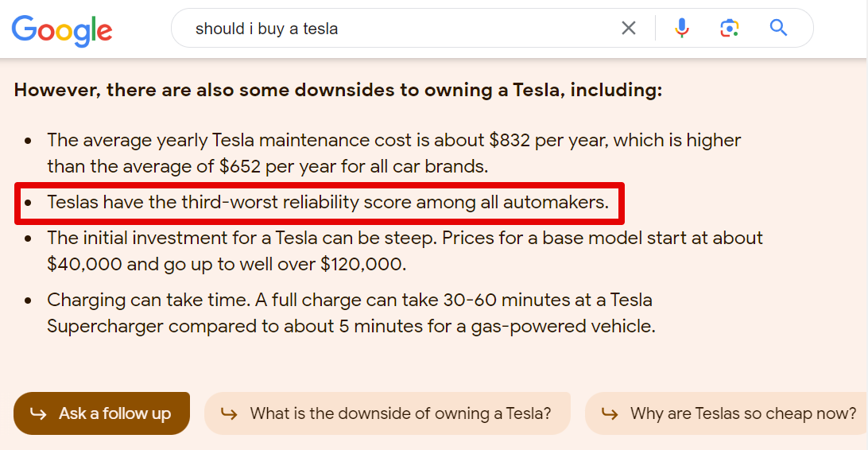Screen dimensions: 868x450
Task: Choose the 'Why are Teslas so cheap now?' suggestion
Action: coord(727,413)
